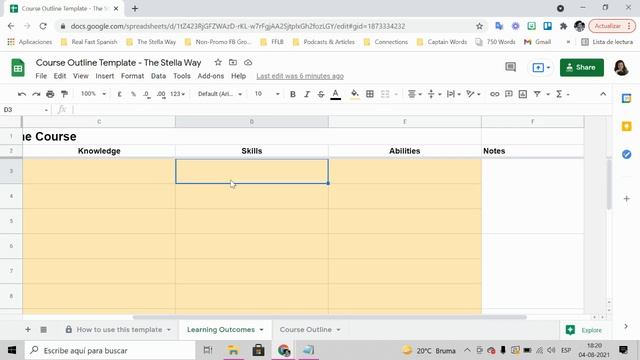The image size is (640, 360).
Task: Open Keep notes in side panel
Action: (627, 127)
